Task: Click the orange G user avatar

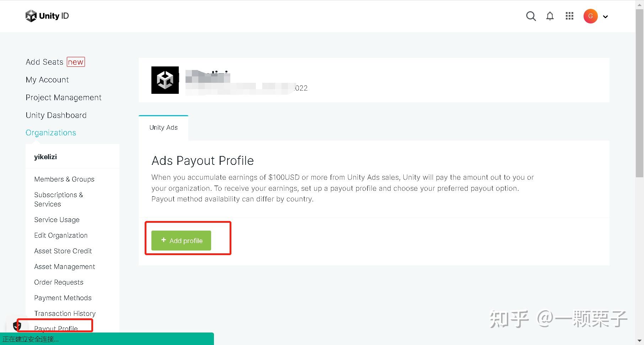Action: click(x=590, y=16)
